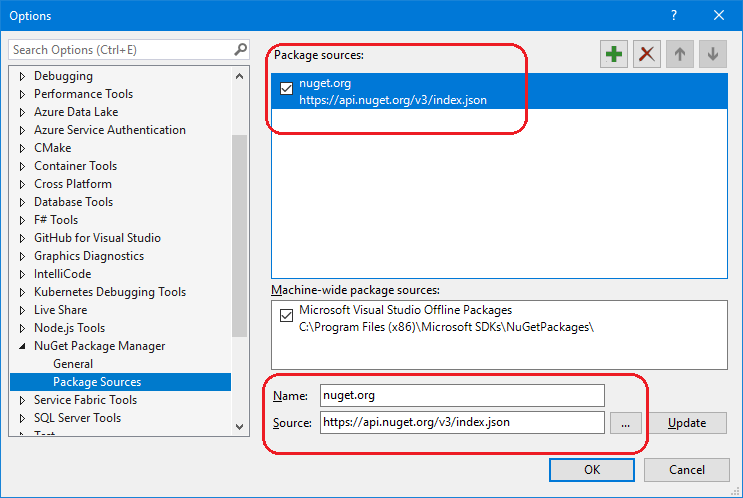Toggle Microsoft Visual Studio Offline Packages checkbox
Screen dimensions: 743x498
286,315
